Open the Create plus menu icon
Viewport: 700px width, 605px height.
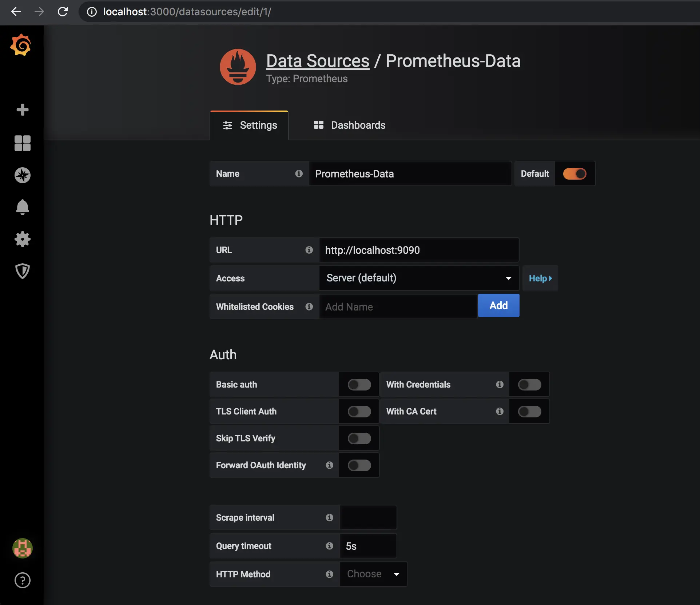[23, 109]
